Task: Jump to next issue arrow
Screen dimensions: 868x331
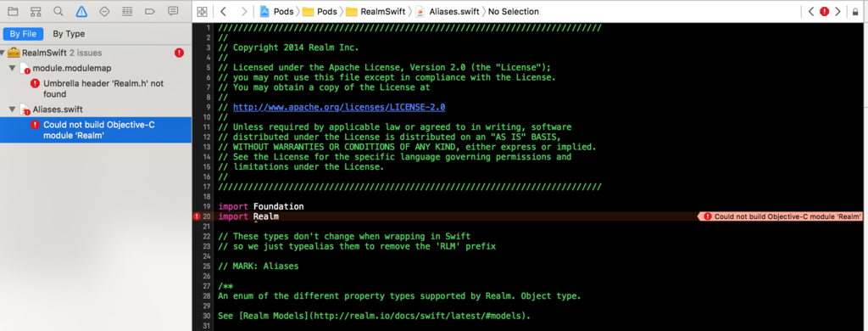Action: (x=837, y=12)
